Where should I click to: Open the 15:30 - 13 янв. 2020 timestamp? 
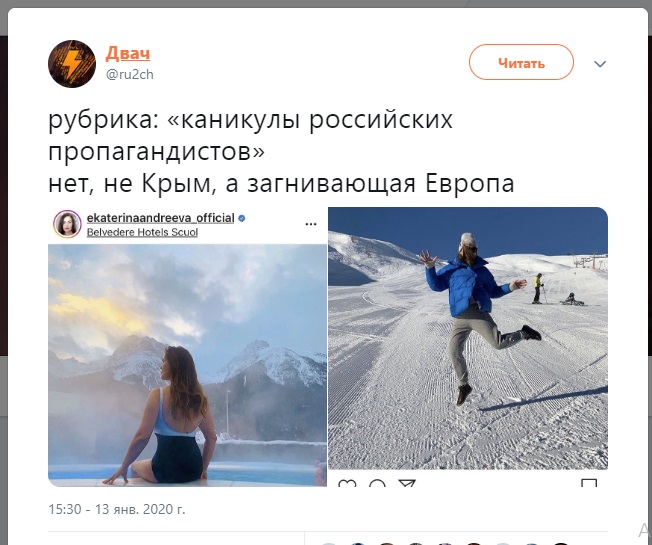117,509
